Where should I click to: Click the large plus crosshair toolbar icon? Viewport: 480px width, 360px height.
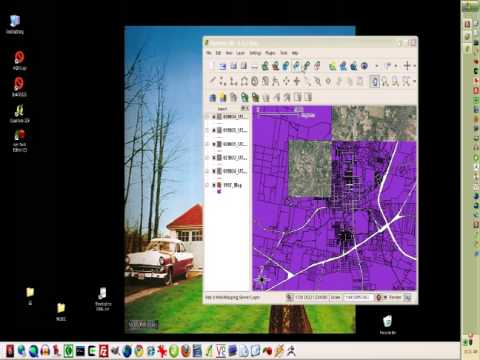click(407, 66)
